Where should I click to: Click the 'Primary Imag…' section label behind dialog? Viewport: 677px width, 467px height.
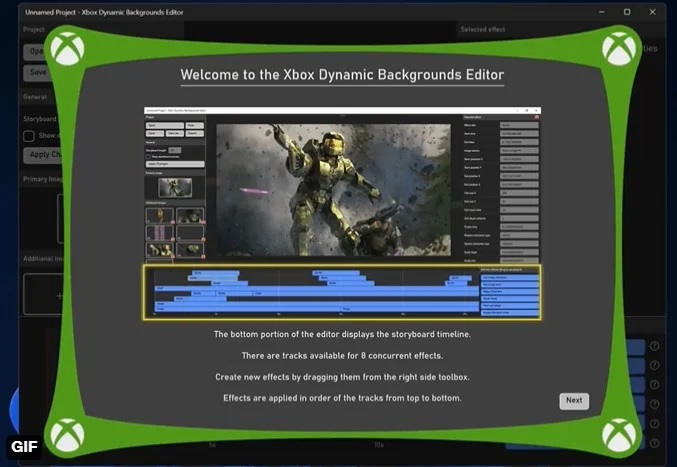pyautogui.click(x=43, y=179)
